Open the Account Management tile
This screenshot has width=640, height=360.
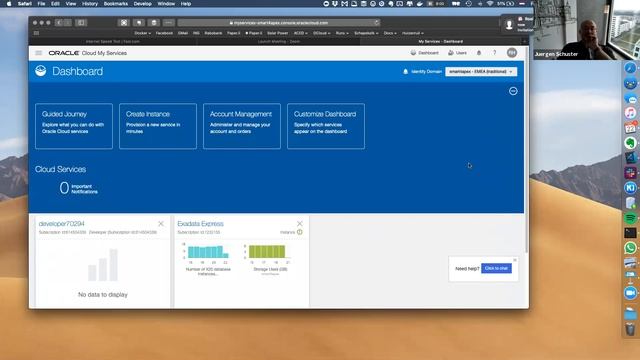[242, 126]
